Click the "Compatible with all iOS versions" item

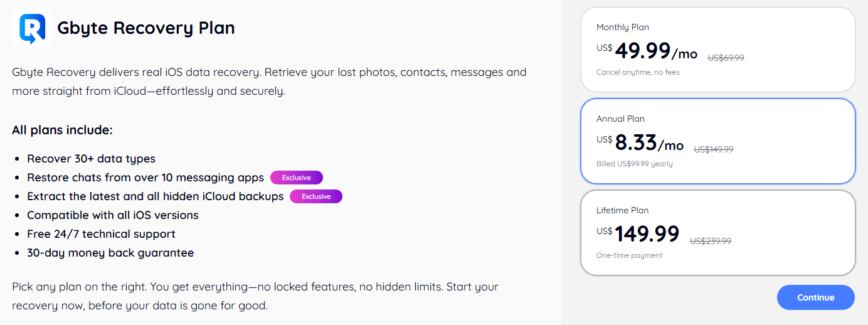pyautogui.click(x=113, y=215)
